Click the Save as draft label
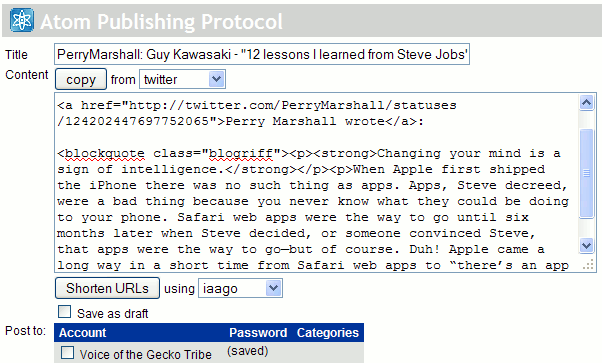This screenshot has width=602, height=363. pyautogui.click(x=112, y=313)
